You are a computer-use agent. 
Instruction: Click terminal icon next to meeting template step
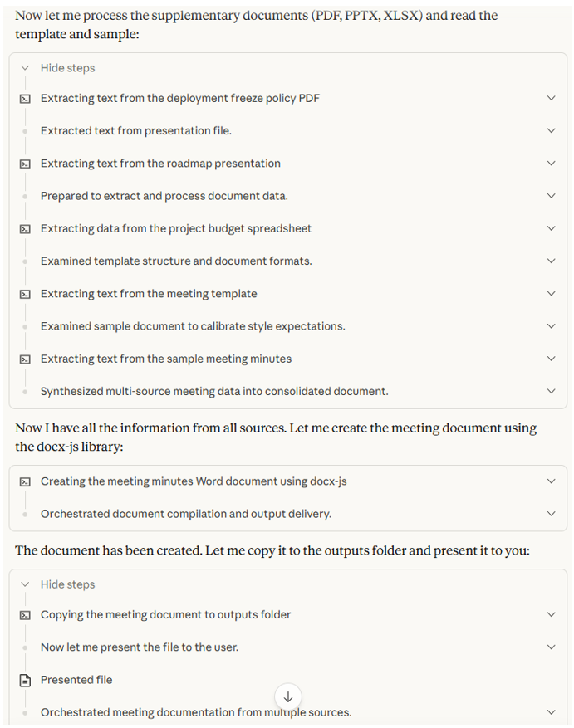[x=25, y=294]
